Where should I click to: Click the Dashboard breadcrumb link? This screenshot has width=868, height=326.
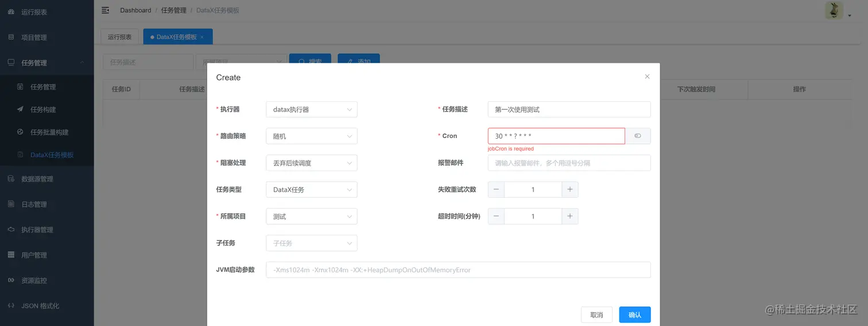135,10
